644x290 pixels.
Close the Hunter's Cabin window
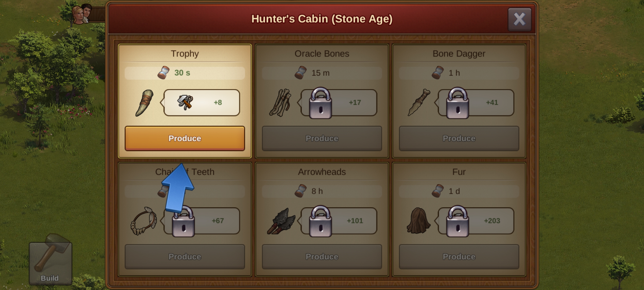[x=520, y=19]
